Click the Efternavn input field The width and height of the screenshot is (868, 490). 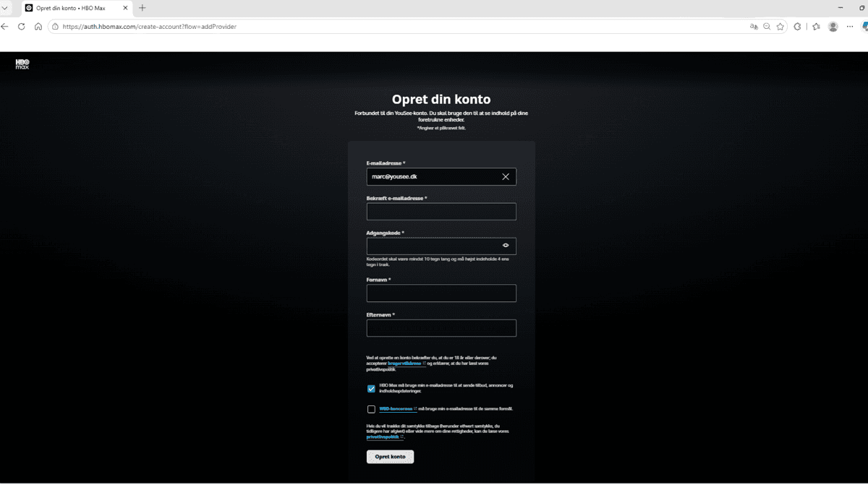(441, 328)
